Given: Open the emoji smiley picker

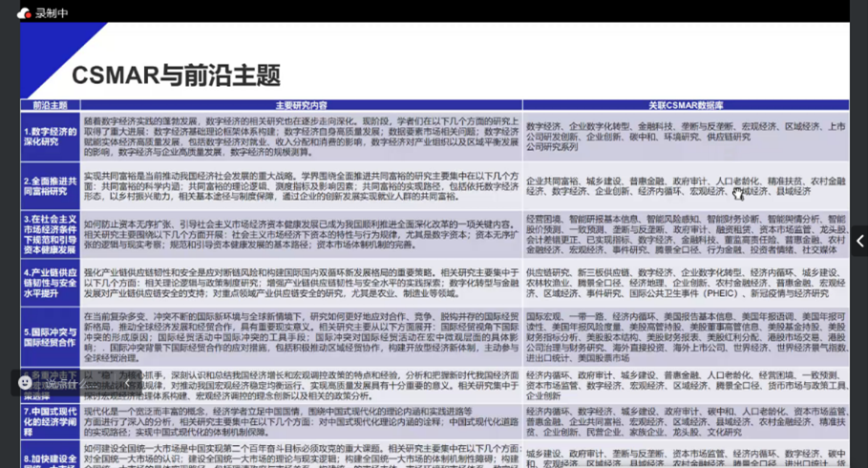Looking at the screenshot, I should [25, 383].
